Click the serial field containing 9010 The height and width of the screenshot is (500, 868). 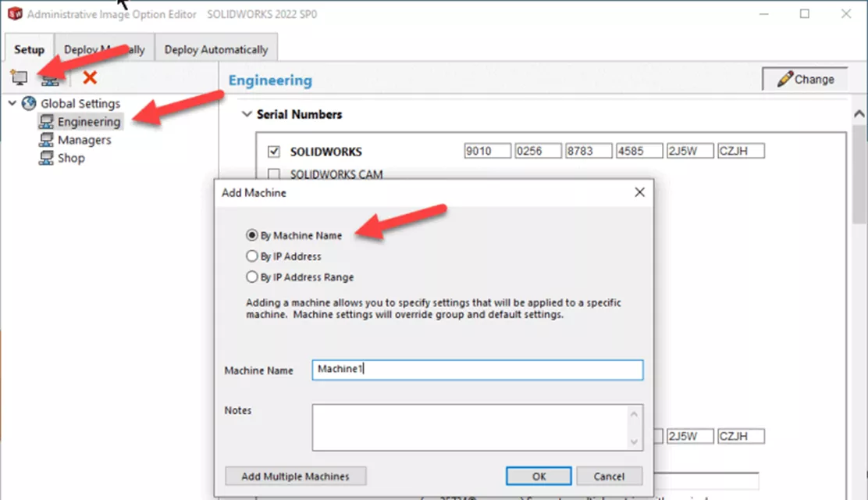point(487,151)
